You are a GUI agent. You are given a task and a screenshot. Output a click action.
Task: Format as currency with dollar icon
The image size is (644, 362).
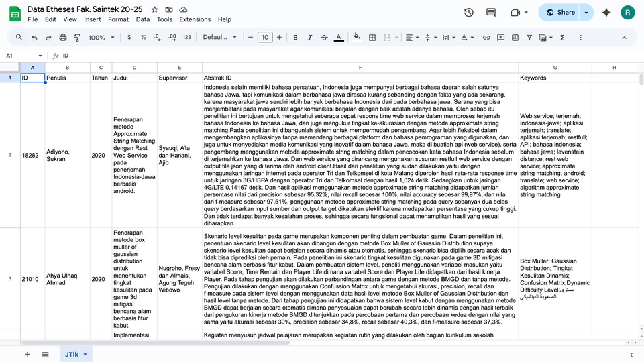(129, 38)
